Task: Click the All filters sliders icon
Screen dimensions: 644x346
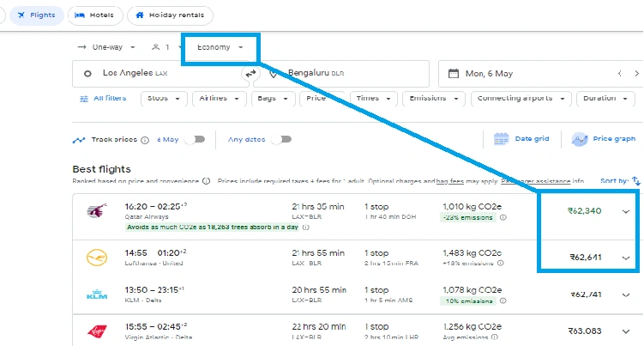Action: [x=84, y=99]
